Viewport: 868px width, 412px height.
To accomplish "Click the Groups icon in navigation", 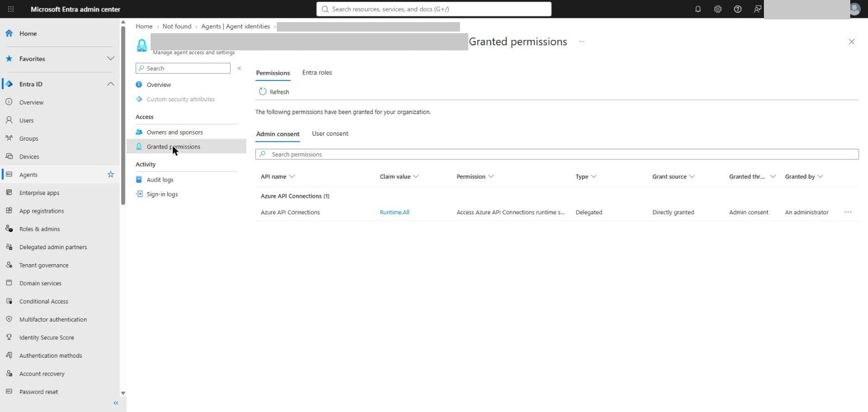I will 9,138.
